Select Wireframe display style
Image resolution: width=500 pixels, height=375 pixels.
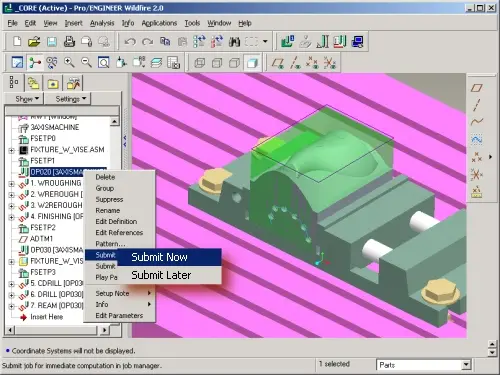199,62
